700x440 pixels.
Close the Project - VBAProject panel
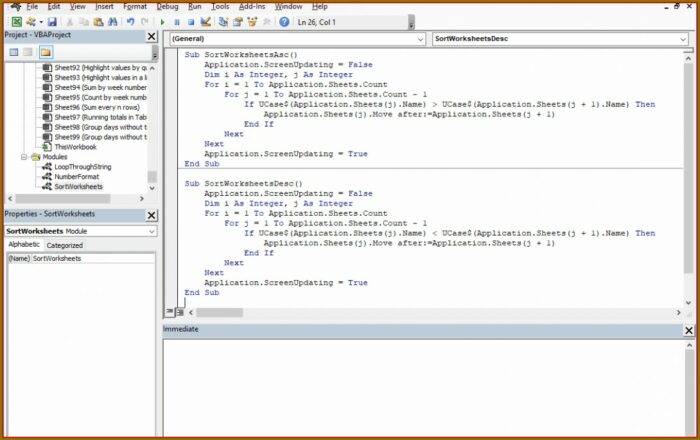tap(152, 37)
